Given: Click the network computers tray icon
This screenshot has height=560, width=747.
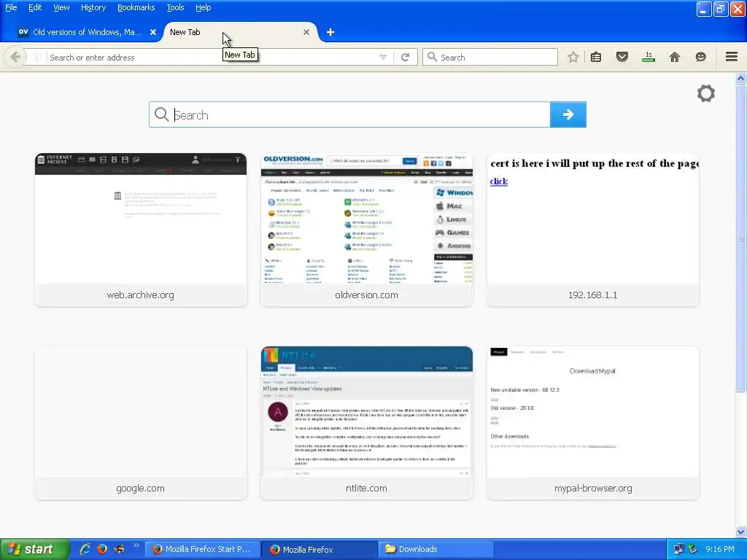Looking at the screenshot, I should pyautogui.click(x=678, y=549).
